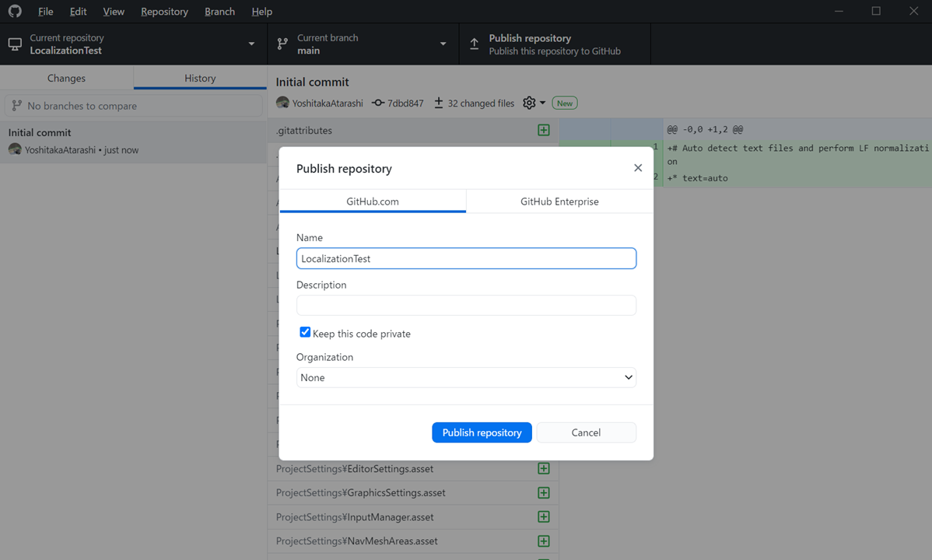Viewport: 932px width, 560px height.
Task: Switch to the Changes tab
Action: pyautogui.click(x=66, y=78)
